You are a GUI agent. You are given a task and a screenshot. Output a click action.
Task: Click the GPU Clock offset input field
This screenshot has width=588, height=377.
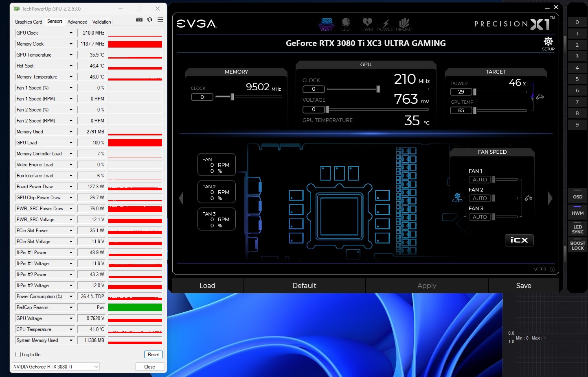pos(314,89)
